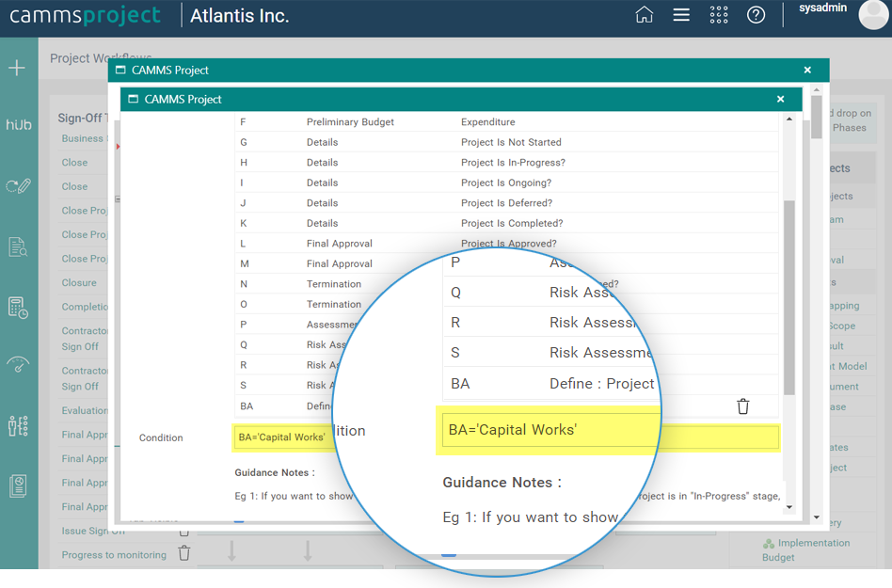
Task: Open the dashboard gauge sidebar icon
Action: click(18, 364)
